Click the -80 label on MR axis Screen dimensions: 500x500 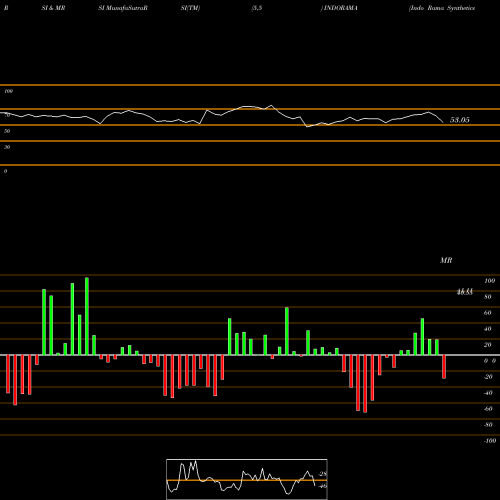[x=488, y=425]
